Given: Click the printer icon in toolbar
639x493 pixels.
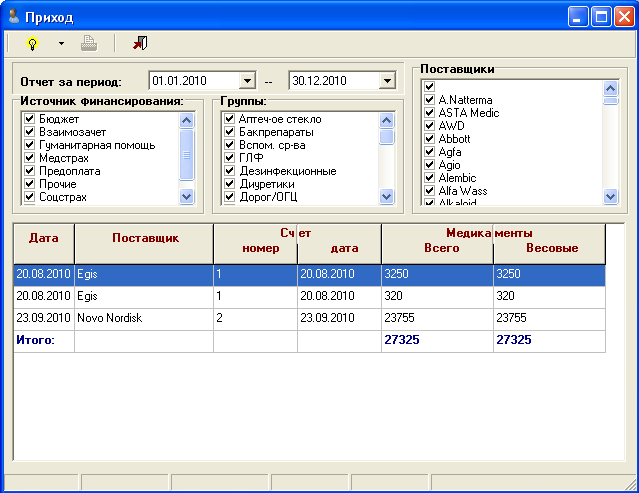Looking at the screenshot, I should coord(89,43).
